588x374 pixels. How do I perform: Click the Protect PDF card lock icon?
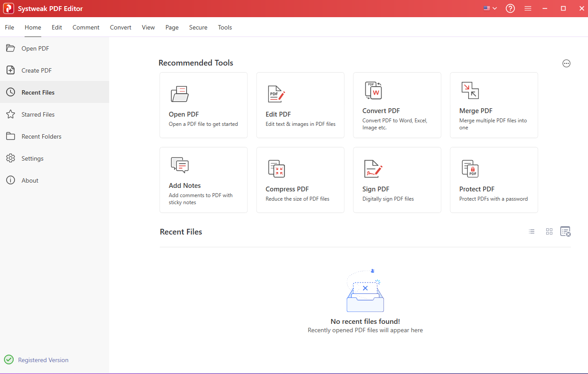[470, 169]
